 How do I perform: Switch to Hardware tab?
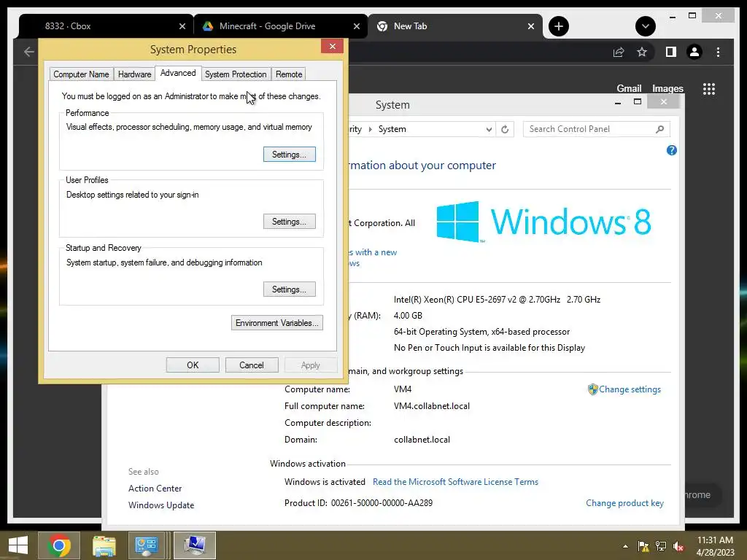pyautogui.click(x=134, y=74)
